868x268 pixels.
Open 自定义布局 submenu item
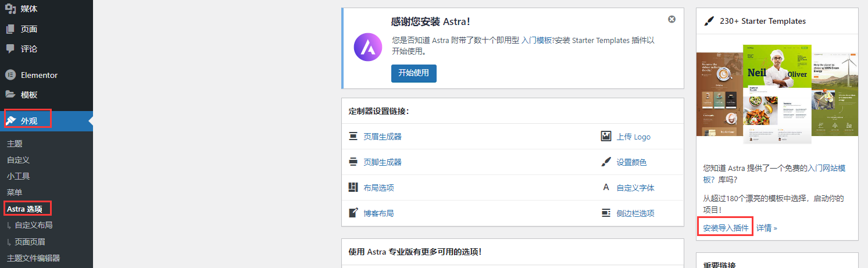click(x=34, y=225)
